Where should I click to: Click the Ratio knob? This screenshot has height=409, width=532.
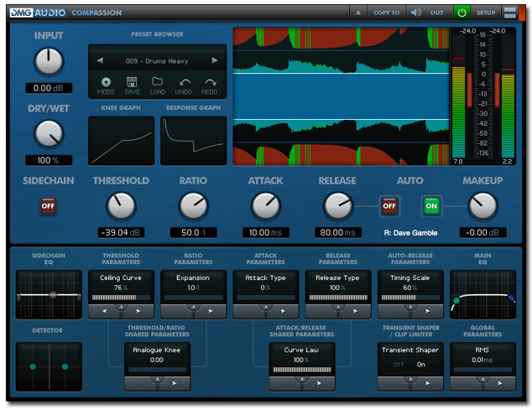[x=193, y=206]
